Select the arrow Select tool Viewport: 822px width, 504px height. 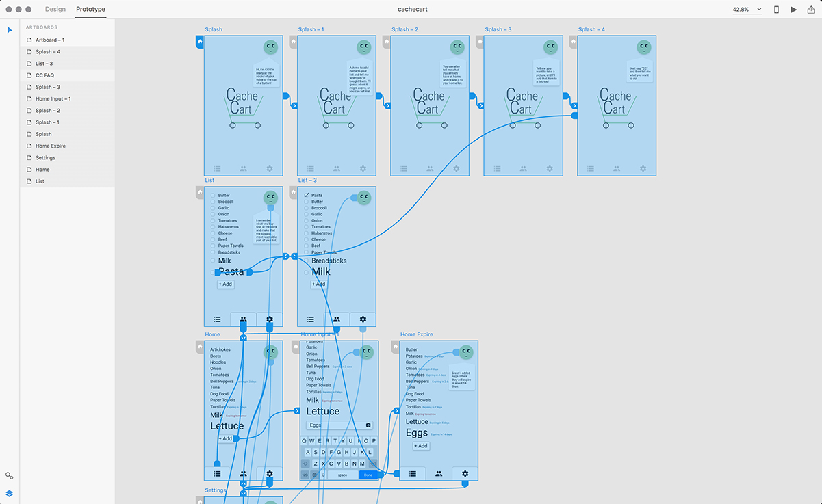tap(10, 30)
